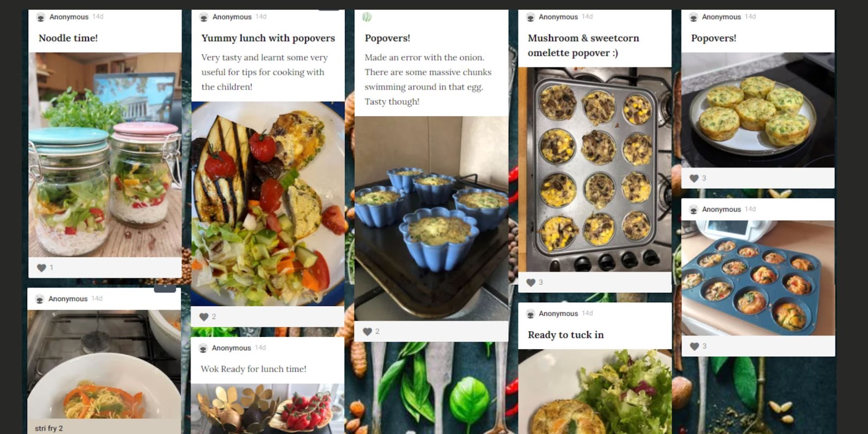Heart the Mushroom & sweetcorn omelette popover post
The width and height of the screenshot is (868, 434).
tap(531, 282)
